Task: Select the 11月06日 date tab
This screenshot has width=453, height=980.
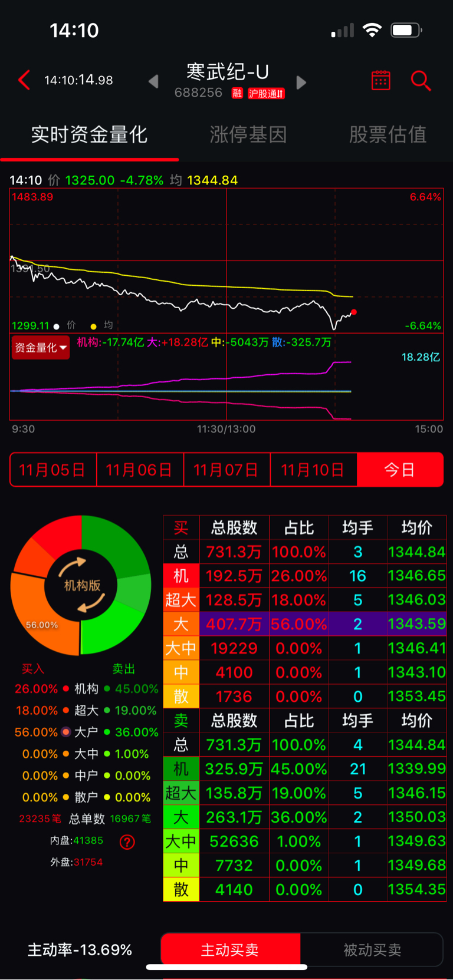Action: pyautogui.click(x=140, y=470)
